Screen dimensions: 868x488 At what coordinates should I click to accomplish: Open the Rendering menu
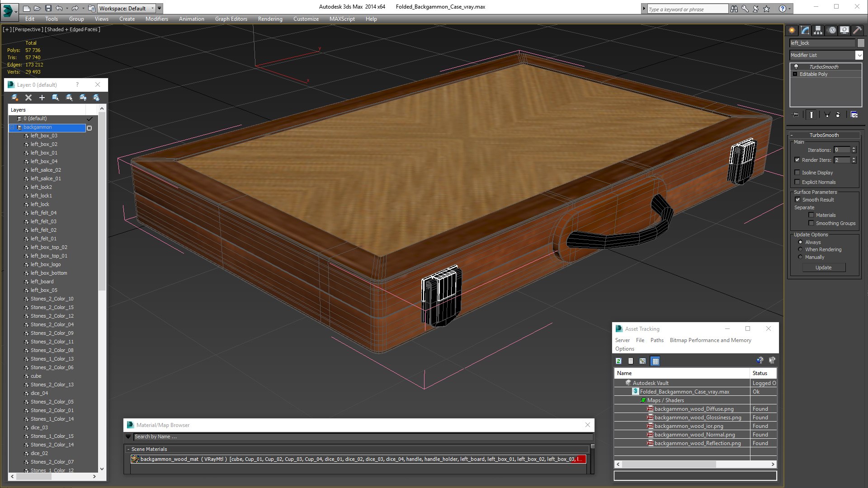[x=270, y=19]
